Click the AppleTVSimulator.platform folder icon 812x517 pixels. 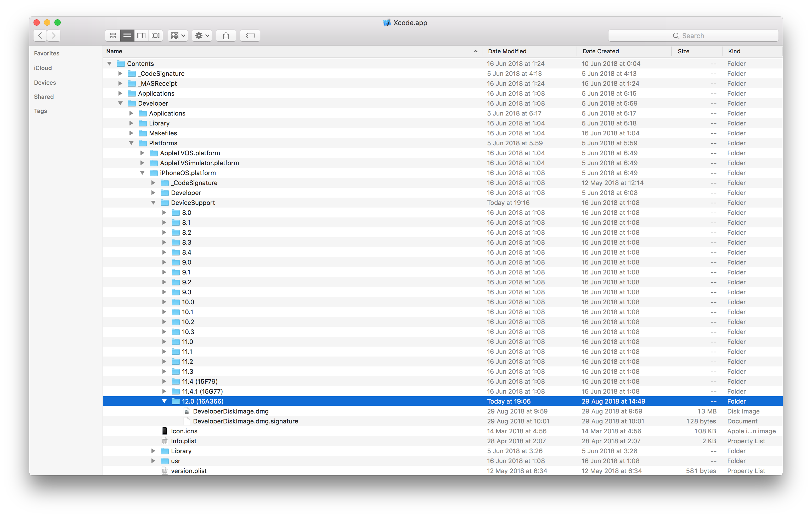pos(154,163)
